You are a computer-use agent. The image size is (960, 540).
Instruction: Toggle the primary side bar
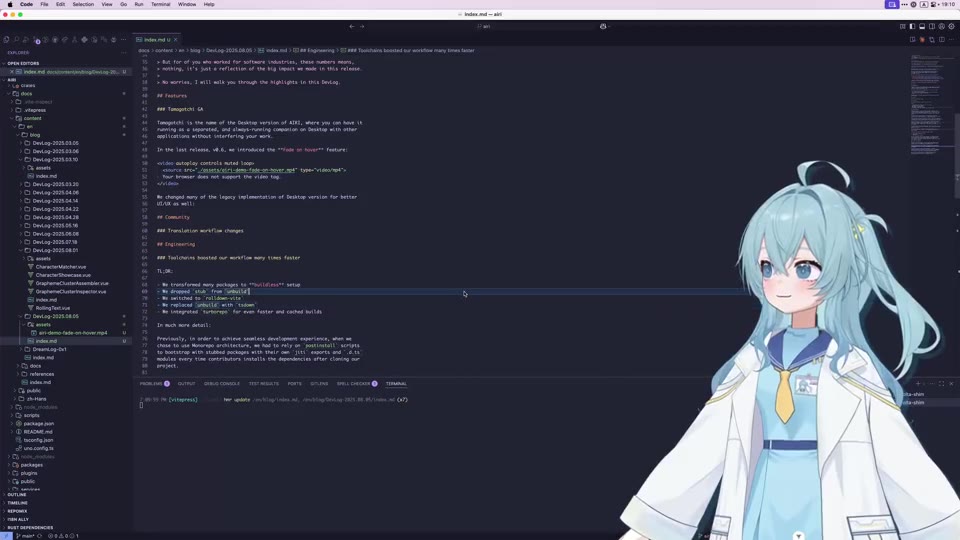click(912, 26)
